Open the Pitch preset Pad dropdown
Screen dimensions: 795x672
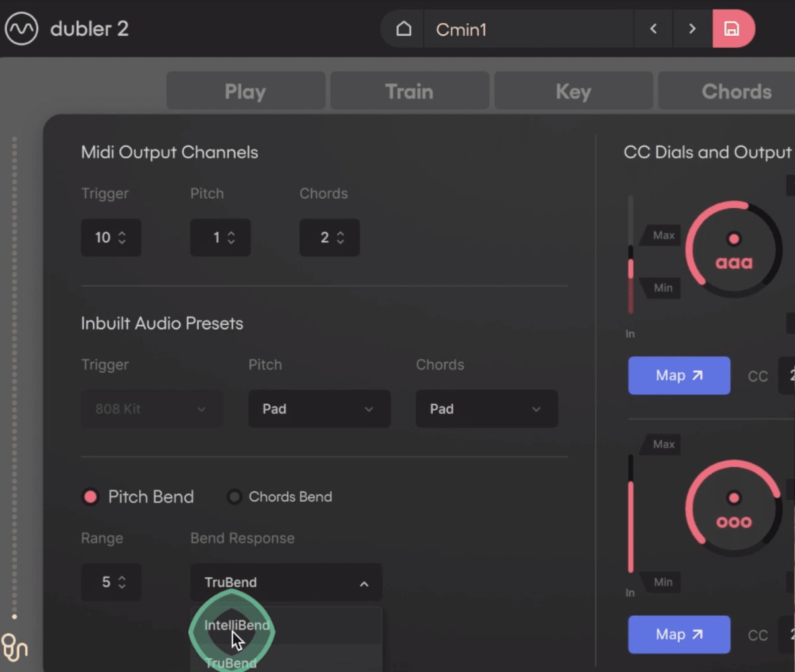319,408
